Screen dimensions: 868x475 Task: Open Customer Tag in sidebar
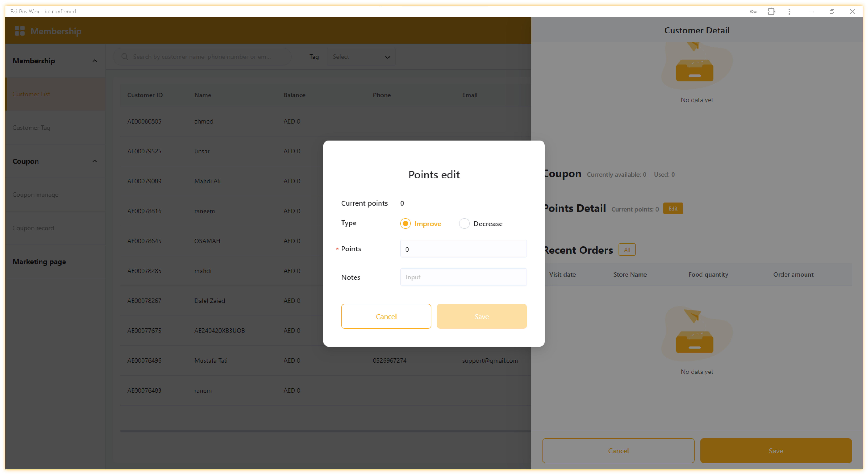(x=56, y=127)
